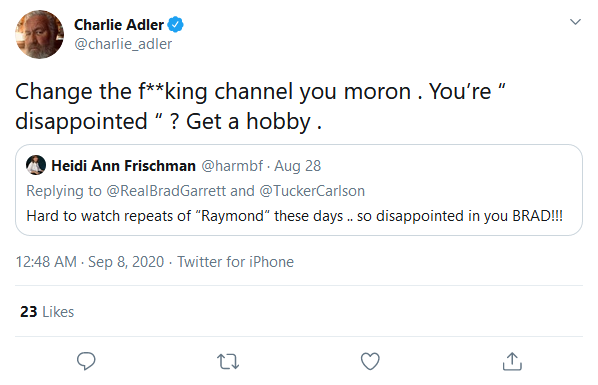
Task: Open Charlie Adler's profile picture
Action: pyautogui.click(x=39, y=34)
